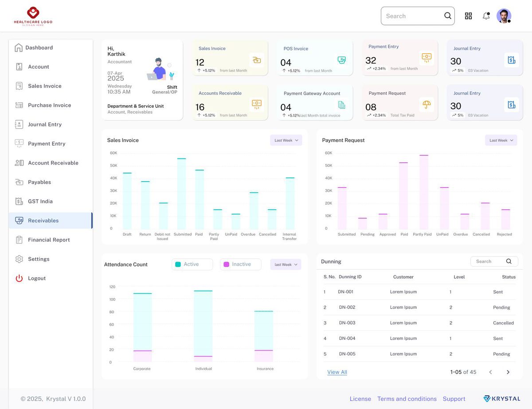Viewport: 532px width, 409px height.
Task: Click the Healthcare logo in header
Action: click(x=33, y=16)
